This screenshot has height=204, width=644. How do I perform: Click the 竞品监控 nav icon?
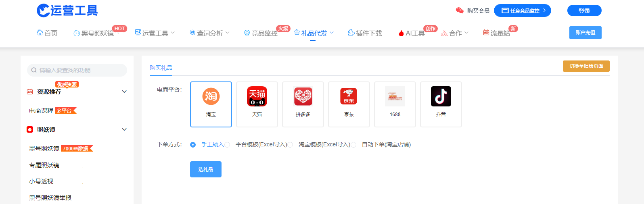(x=247, y=33)
